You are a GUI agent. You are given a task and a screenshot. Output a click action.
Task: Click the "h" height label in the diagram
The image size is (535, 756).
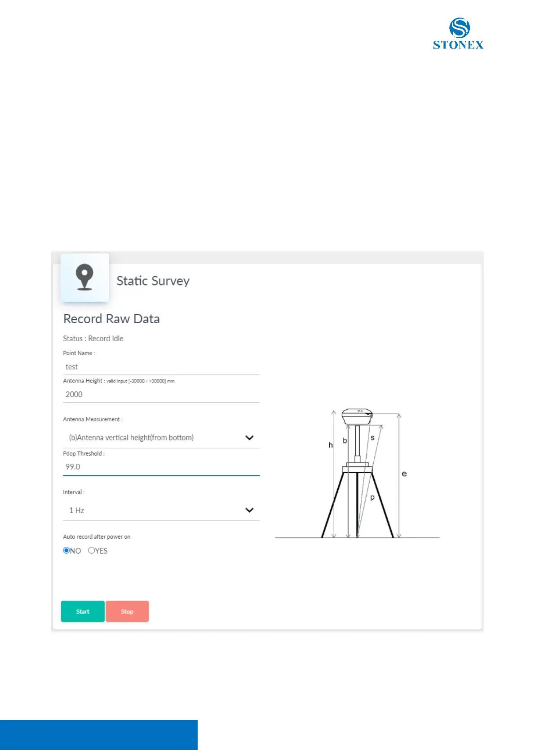(x=331, y=445)
